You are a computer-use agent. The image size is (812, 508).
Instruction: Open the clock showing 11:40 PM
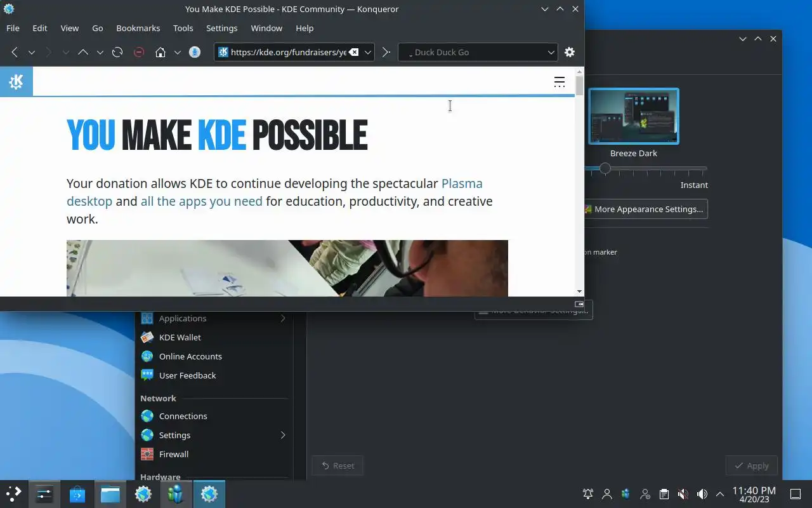(754, 494)
